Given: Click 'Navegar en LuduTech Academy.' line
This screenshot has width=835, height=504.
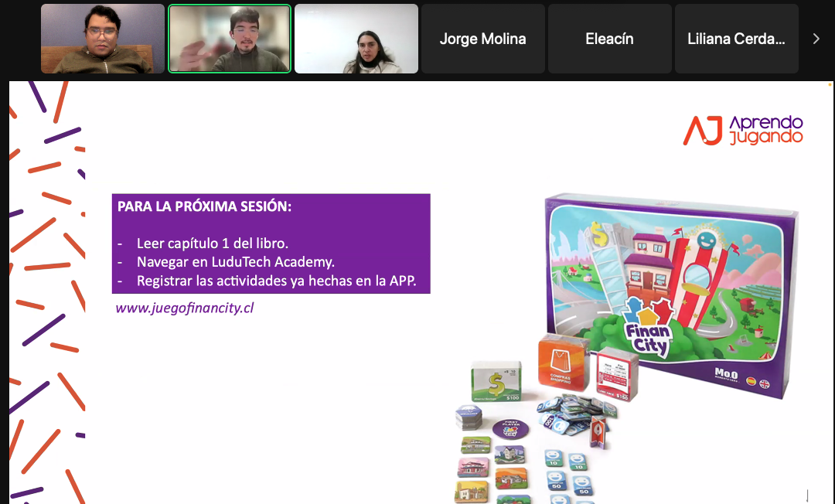Looking at the screenshot, I should (x=236, y=262).
